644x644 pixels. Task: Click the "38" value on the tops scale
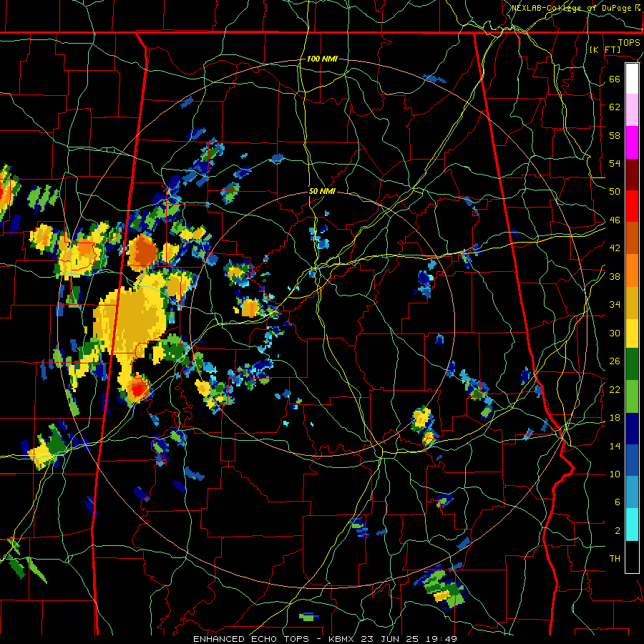[x=615, y=276]
